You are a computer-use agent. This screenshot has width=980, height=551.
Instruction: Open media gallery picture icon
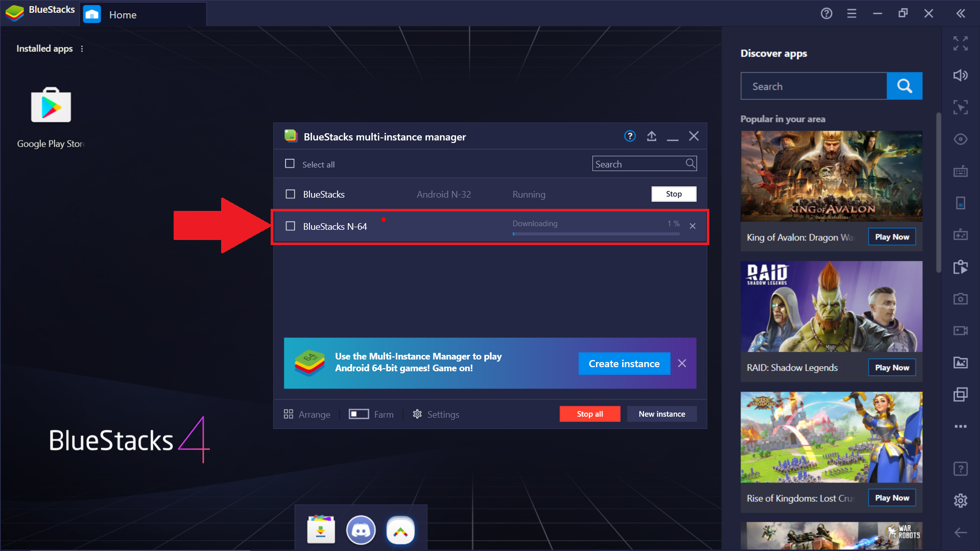(x=960, y=363)
